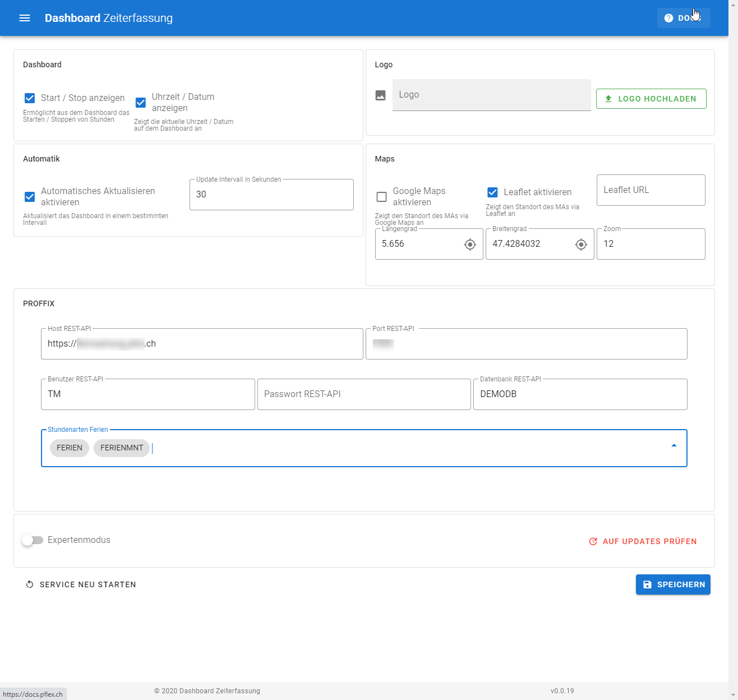The image size is (738, 700).
Task: Restart service via Service neu starten
Action: click(x=81, y=584)
